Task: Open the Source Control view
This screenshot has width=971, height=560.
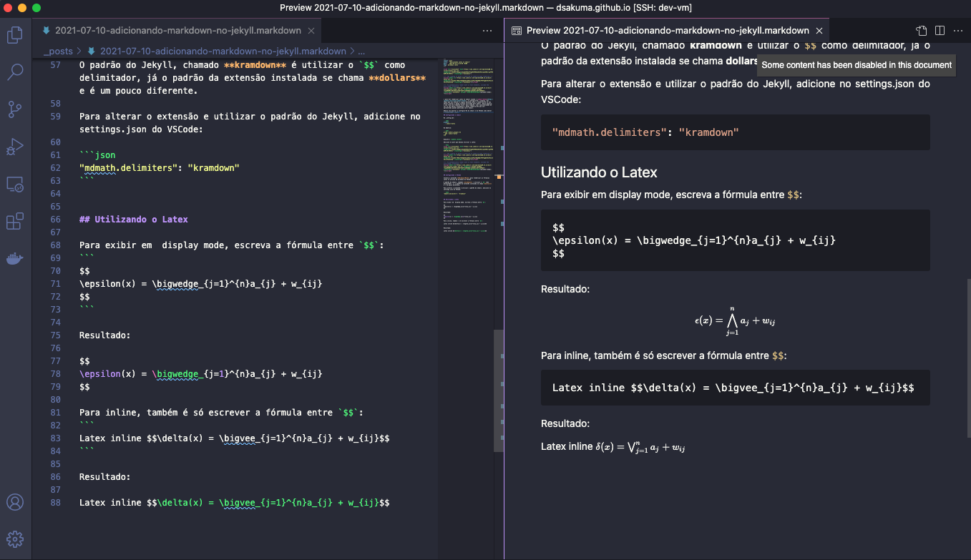Action: coord(15,109)
